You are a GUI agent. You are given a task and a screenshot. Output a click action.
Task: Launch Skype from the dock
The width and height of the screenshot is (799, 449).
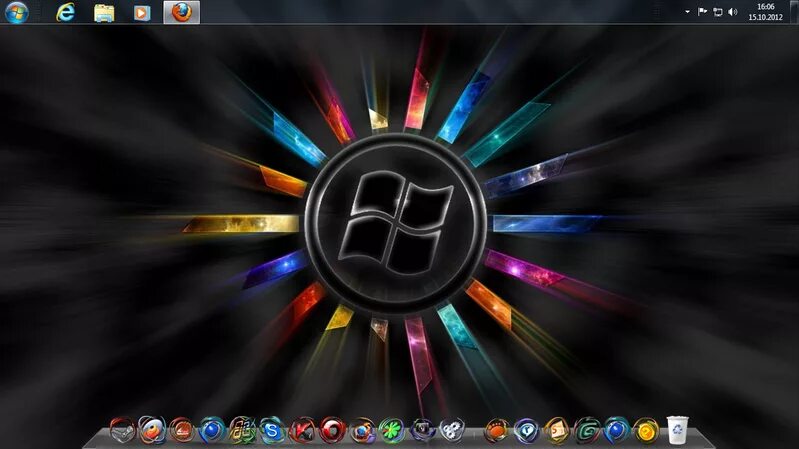pyautogui.click(x=272, y=431)
